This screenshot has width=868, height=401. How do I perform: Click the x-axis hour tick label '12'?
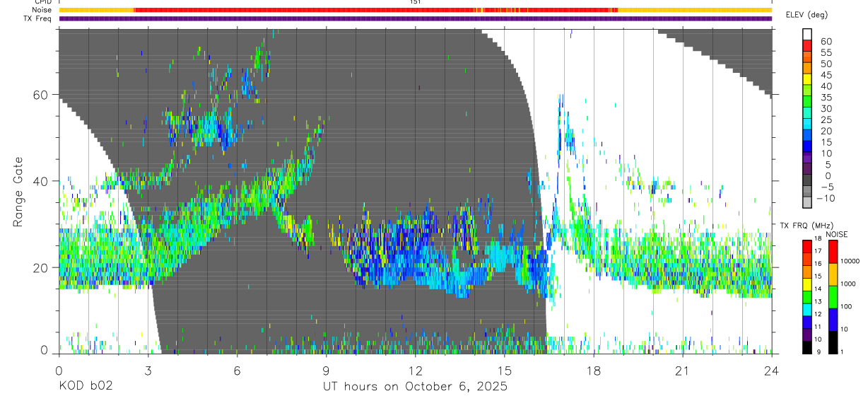(x=415, y=371)
